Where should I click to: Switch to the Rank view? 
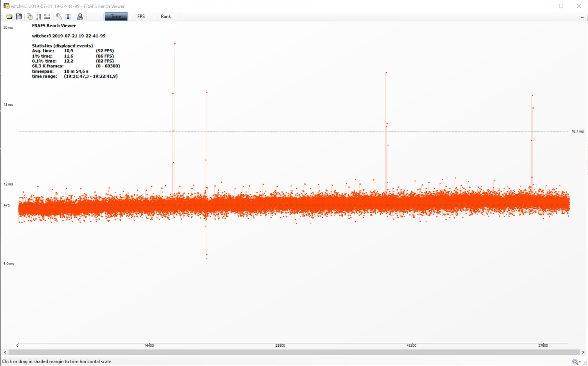tap(166, 17)
